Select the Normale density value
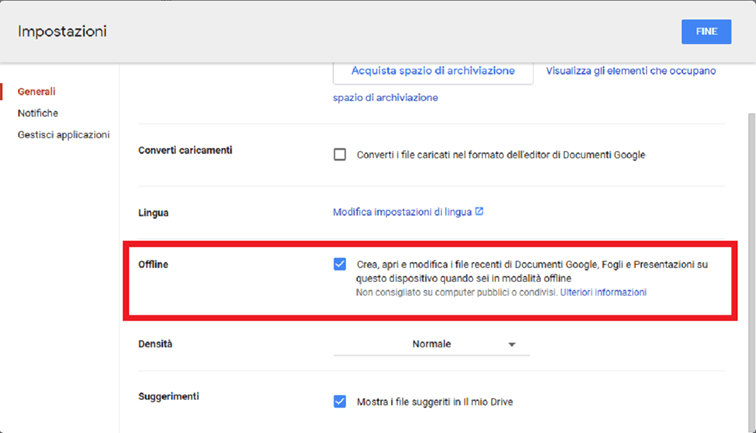The height and width of the screenshot is (433, 756). [432, 344]
